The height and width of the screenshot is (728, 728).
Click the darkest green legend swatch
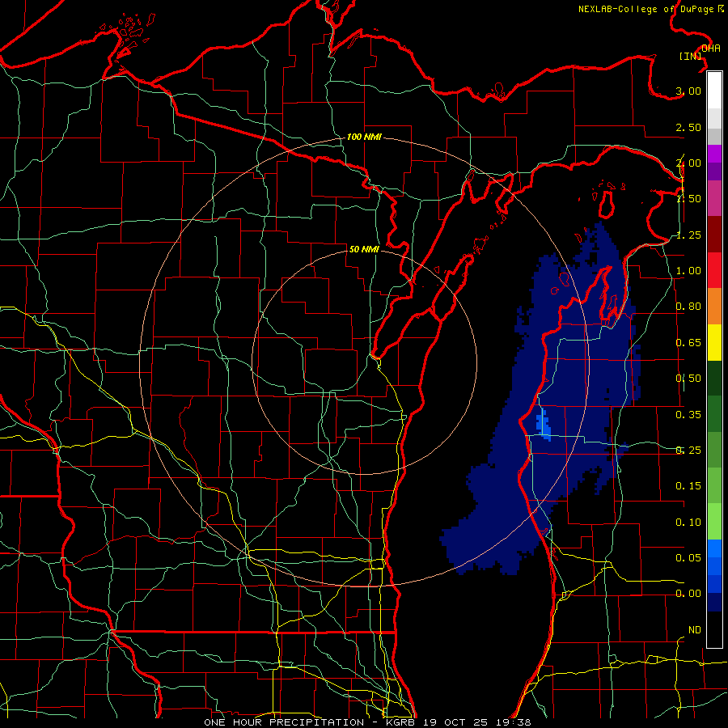(714, 378)
